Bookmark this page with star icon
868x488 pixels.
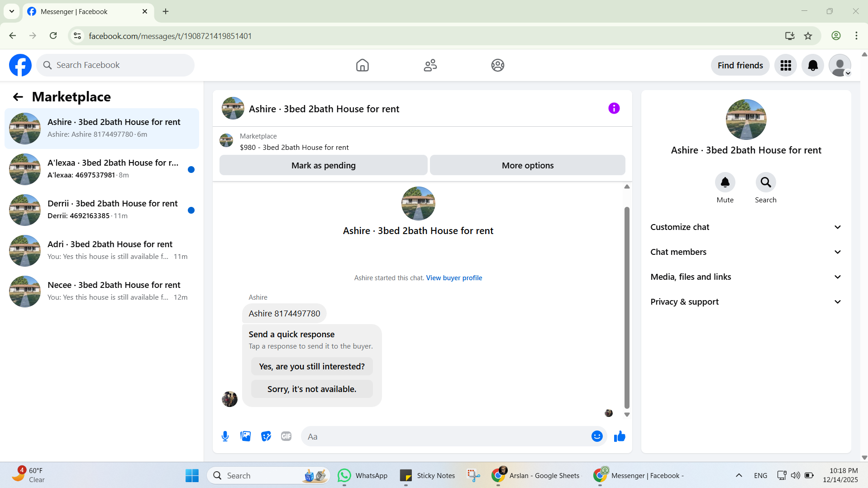pos(808,36)
